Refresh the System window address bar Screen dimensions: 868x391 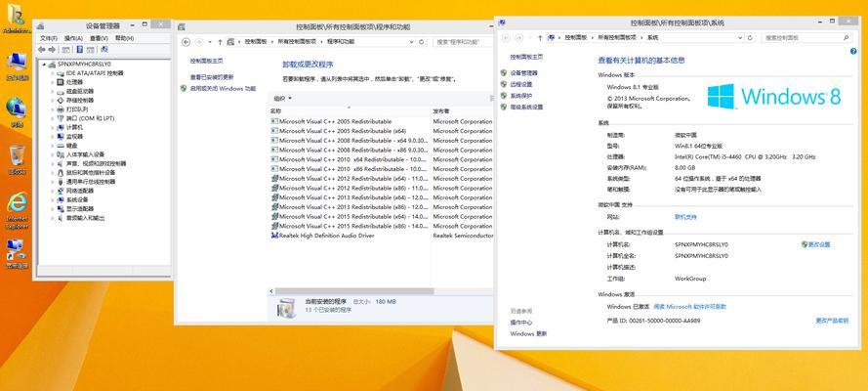tap(750, 38)
